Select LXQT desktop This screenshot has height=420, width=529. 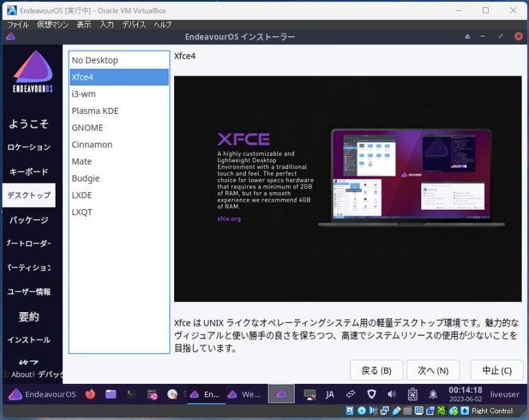point(119,212)
